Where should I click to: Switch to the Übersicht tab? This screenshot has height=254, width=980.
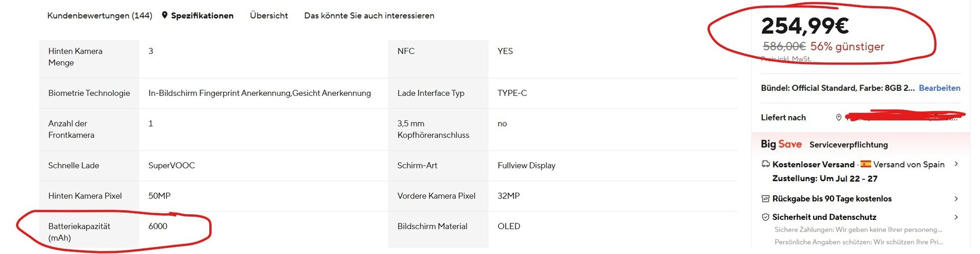point(269,16)
